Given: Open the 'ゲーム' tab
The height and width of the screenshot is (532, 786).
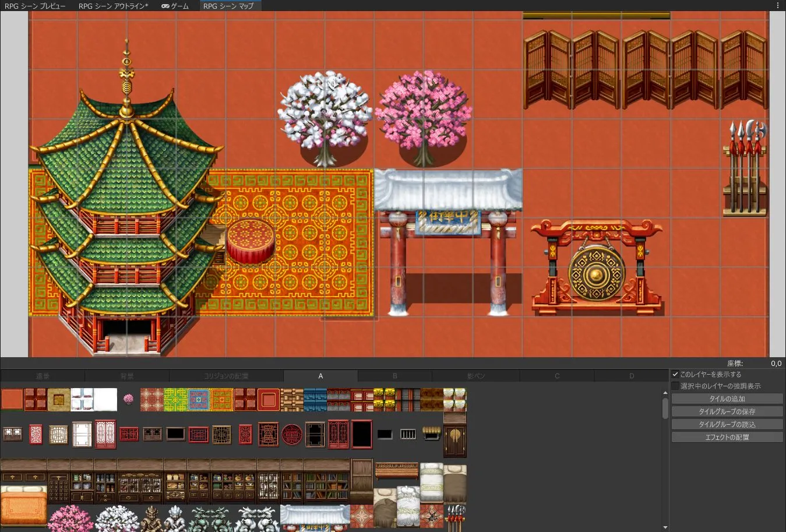Looking at the screenshot, I should (x=175, y=6).
